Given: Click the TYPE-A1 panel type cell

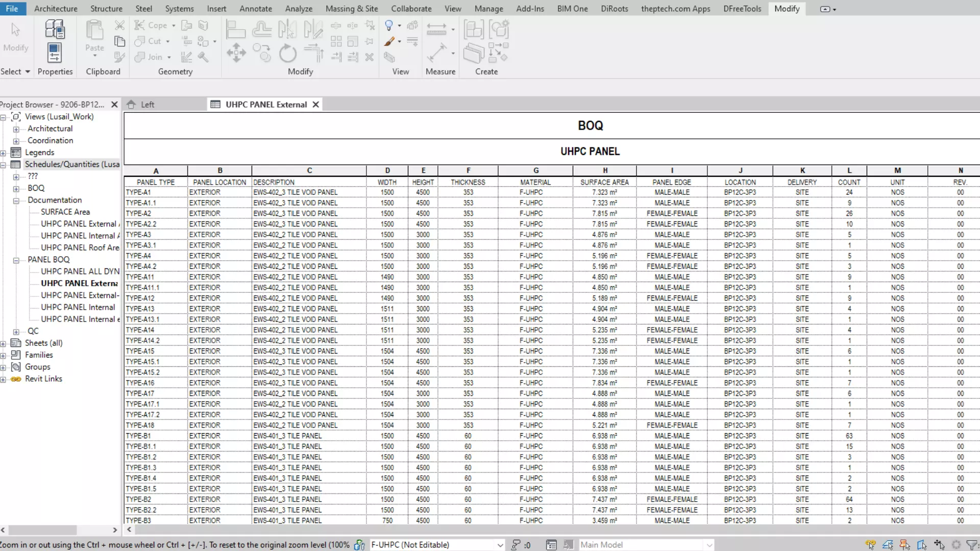Looking at the screenshot, I should 156,192.
